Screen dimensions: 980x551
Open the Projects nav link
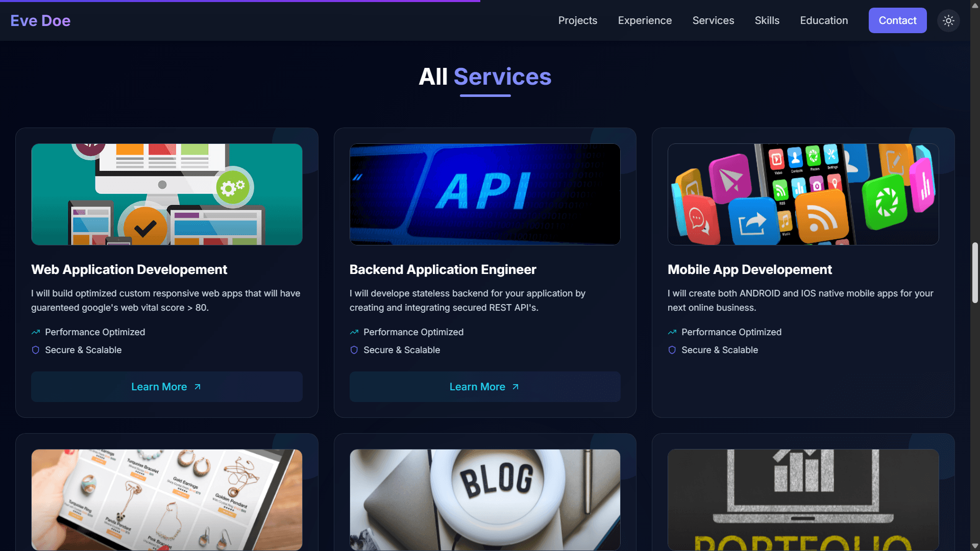coord(578,20)
